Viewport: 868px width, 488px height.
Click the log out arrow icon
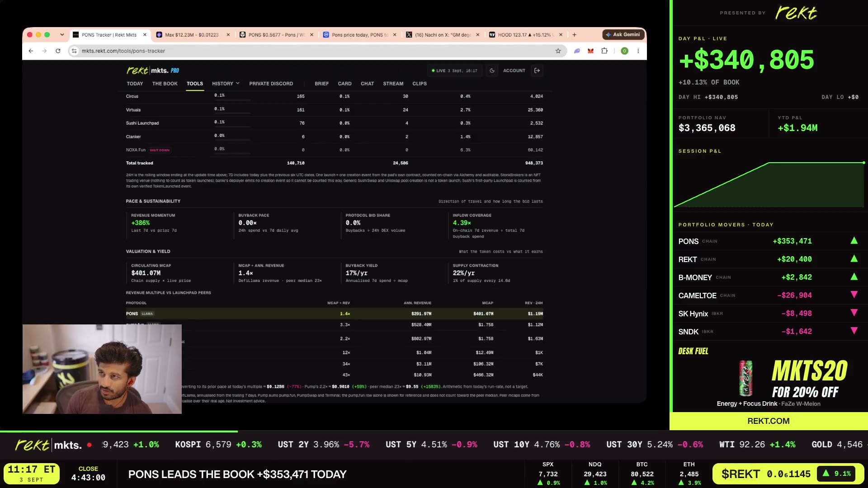(x=537, y=70)
